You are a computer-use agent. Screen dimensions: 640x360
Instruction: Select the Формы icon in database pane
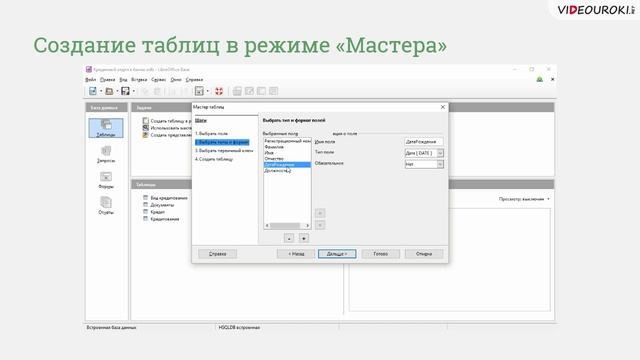point(106,180)
